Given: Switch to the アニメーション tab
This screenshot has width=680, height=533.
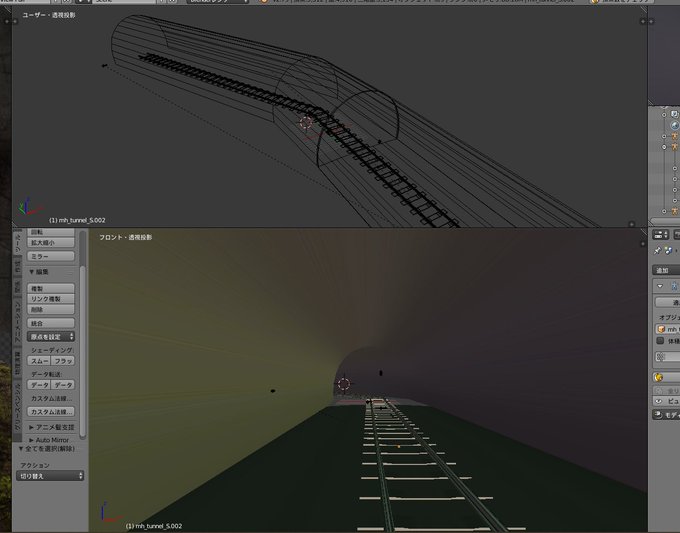Looking at the screenshot, I should pyautogui.click(x=17, y=321).
